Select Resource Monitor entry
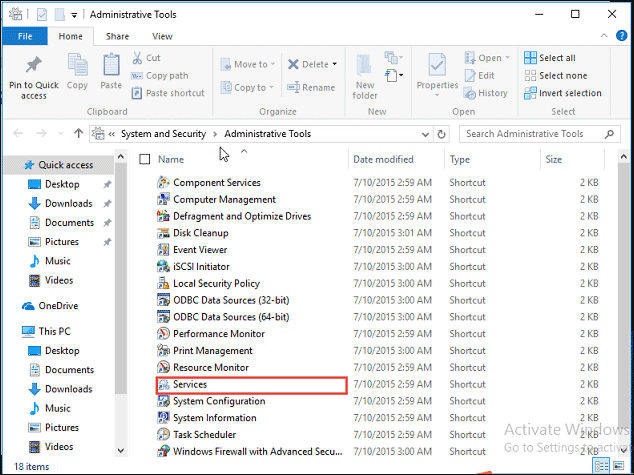 [x=211, y=367]
